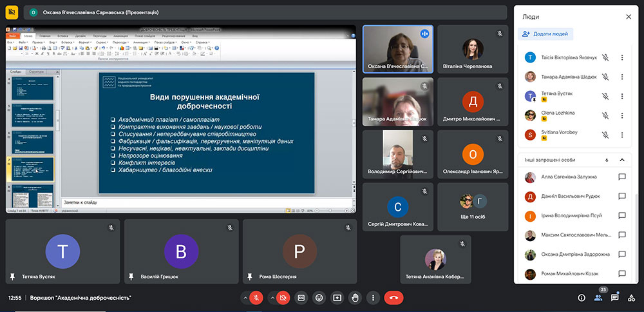
Task: Open meeting details info icon
Action: coord(582,298)
